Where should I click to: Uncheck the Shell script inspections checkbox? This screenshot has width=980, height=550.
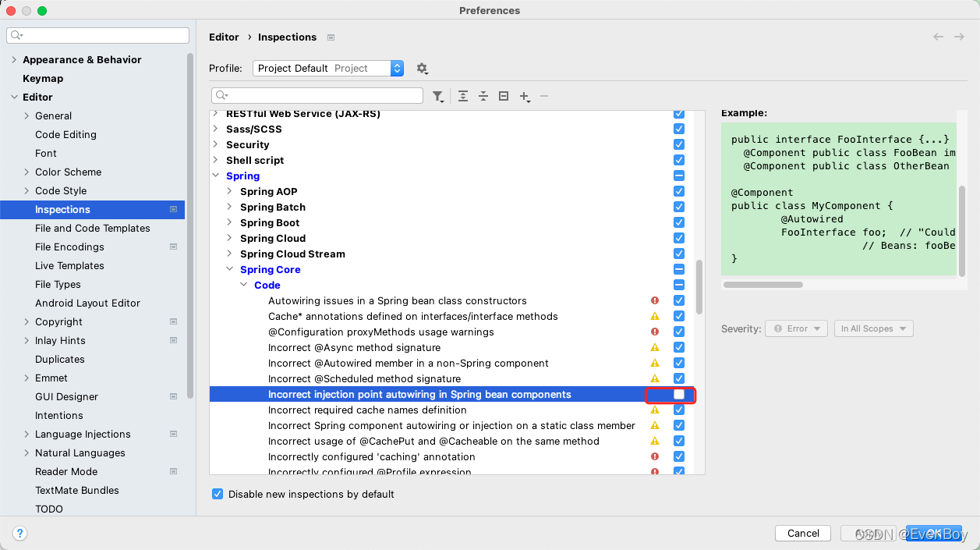click(x=679, y=160)
